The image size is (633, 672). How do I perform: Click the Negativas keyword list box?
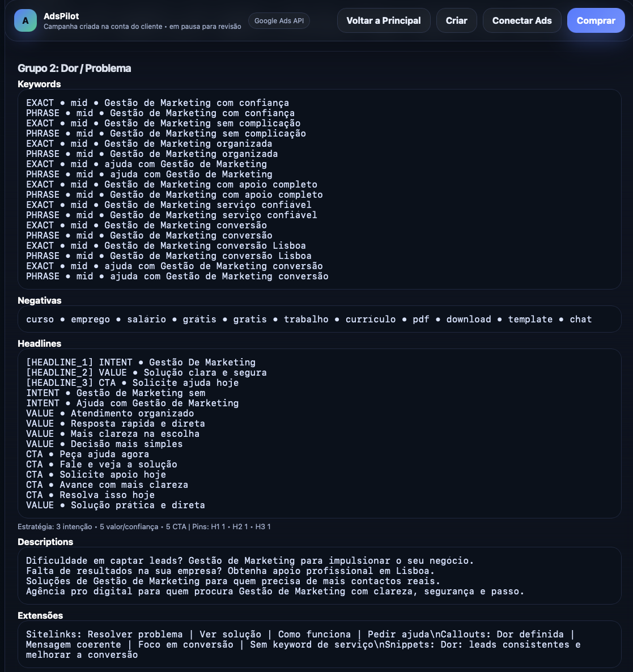(x=319, y=319)
